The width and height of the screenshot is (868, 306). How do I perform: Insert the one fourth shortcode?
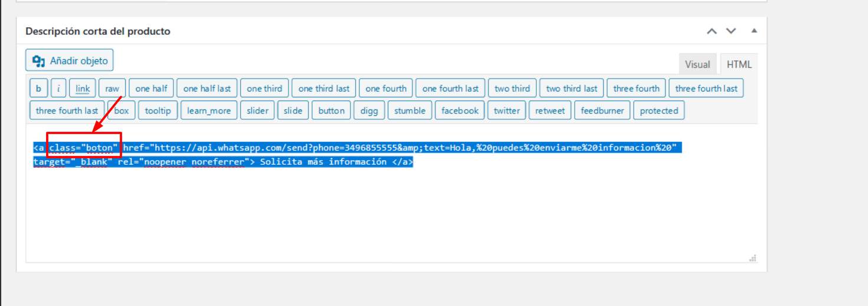click(x=386, y=89)
